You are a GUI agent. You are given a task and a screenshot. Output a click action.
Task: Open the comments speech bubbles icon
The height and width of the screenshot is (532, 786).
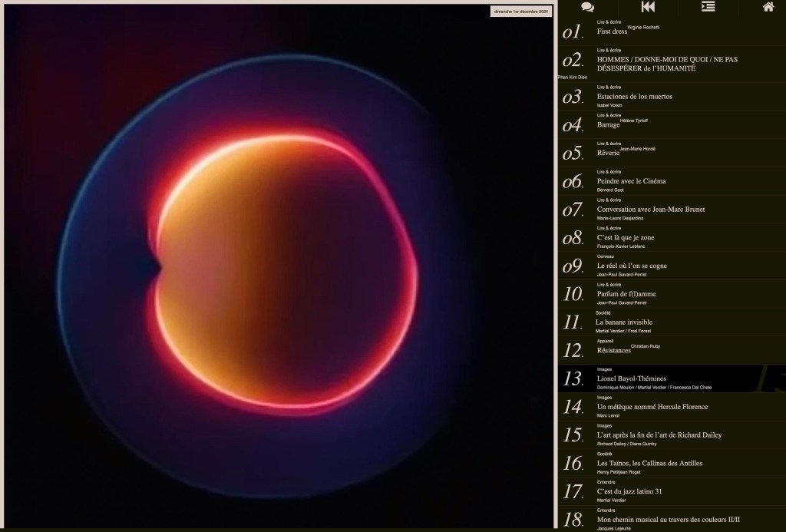pyautogui.click(x=587, y=7)
